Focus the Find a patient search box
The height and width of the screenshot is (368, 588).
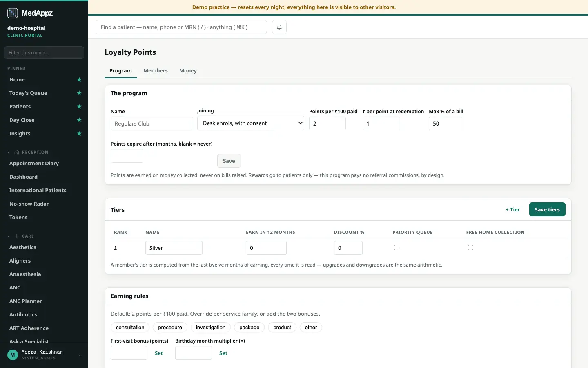pos(181,27)
